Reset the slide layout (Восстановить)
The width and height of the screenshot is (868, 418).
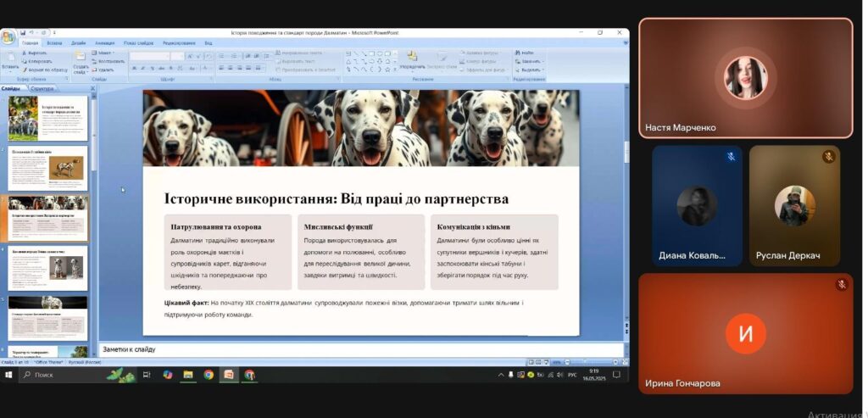pyautogui.click(x=108, y=61)
